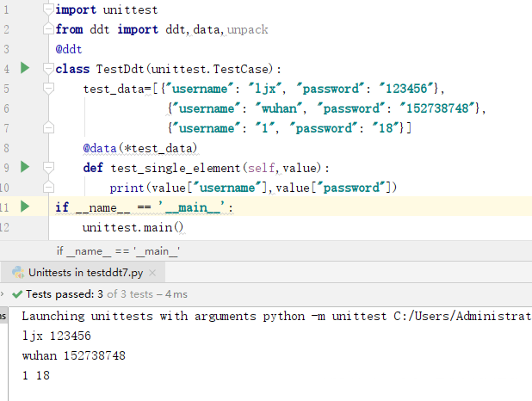Click the unused unpack import

247,29
